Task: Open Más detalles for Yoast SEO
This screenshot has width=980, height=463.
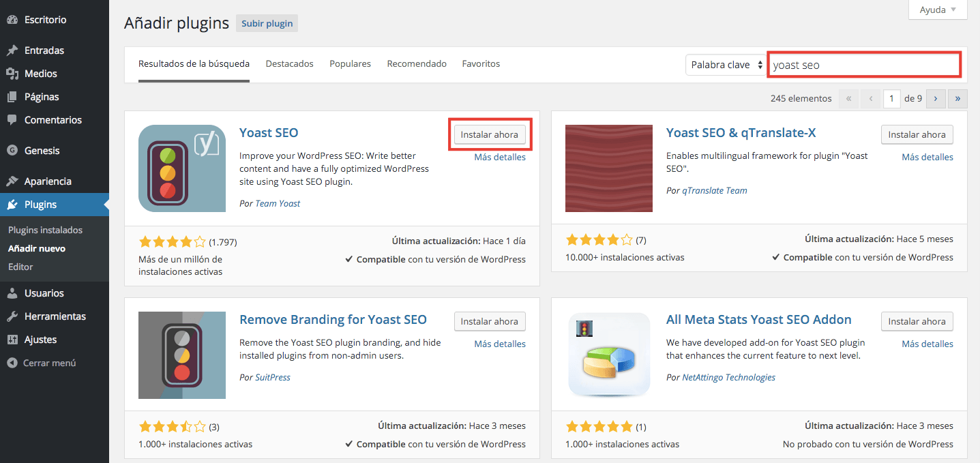Action: click(x=500, y=157)
